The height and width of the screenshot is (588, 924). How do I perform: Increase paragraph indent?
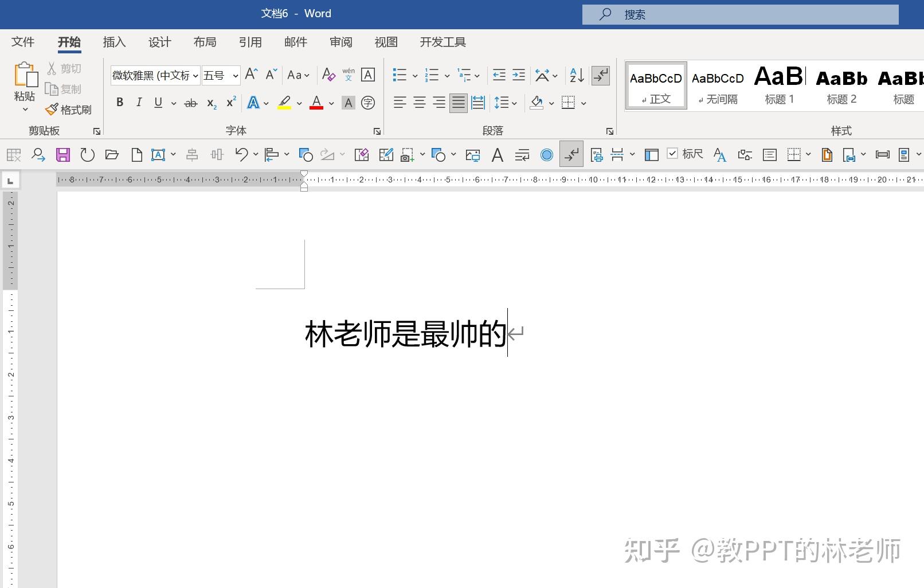coord(519,75)
